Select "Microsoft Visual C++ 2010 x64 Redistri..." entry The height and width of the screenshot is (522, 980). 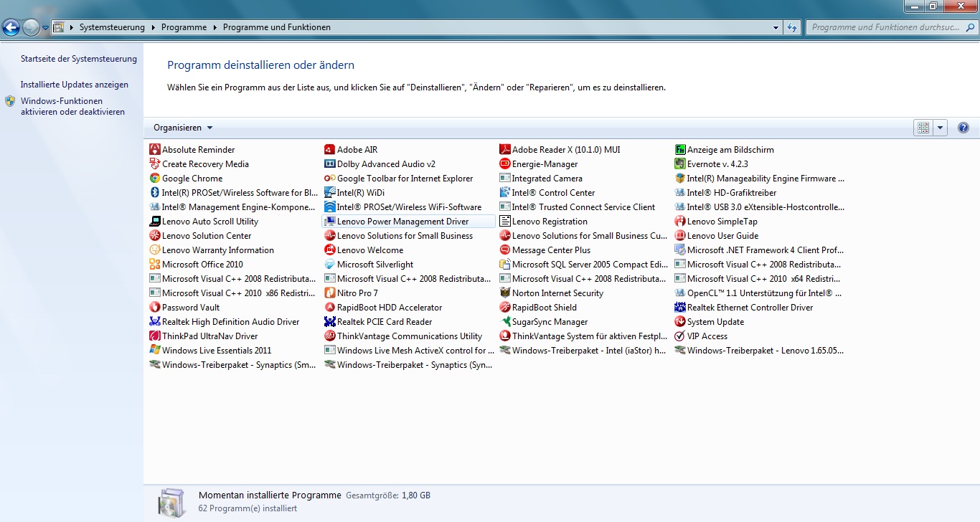[758, 279]
